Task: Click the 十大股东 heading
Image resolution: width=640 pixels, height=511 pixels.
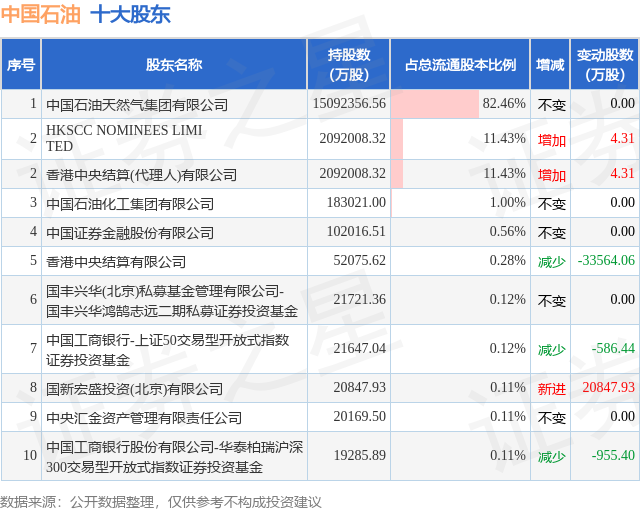Action: (131, 14)
